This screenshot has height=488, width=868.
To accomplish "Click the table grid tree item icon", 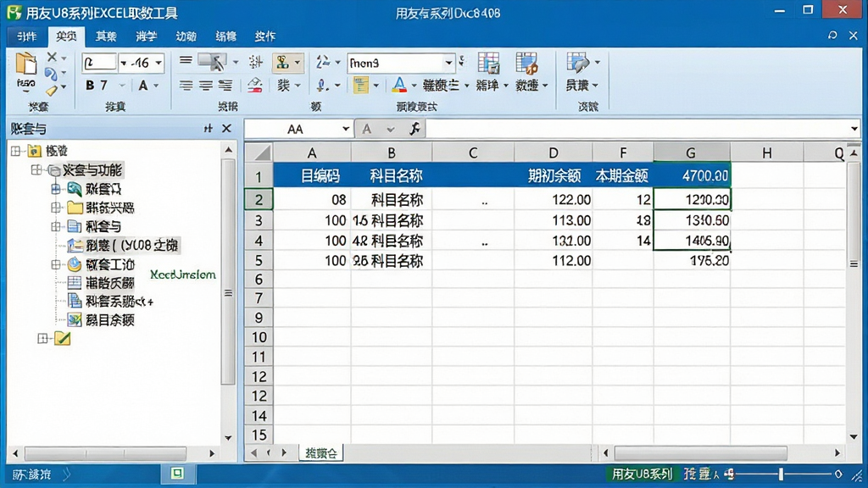I will tap(75, 283).
